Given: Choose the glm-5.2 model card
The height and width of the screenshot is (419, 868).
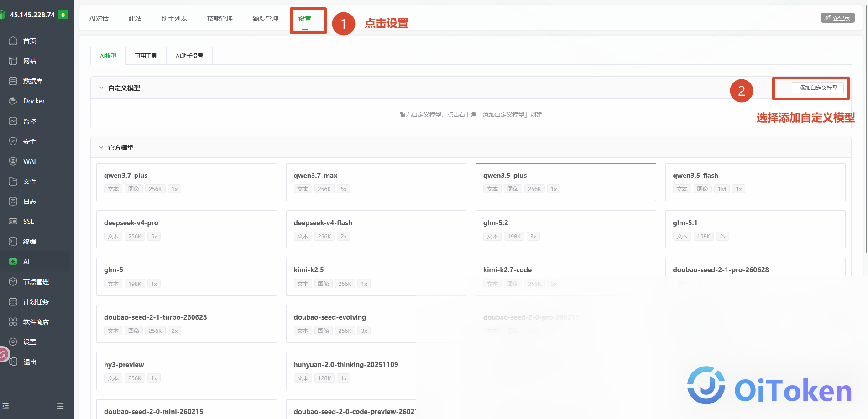Looking at the screenshot, I should [566, 229].
